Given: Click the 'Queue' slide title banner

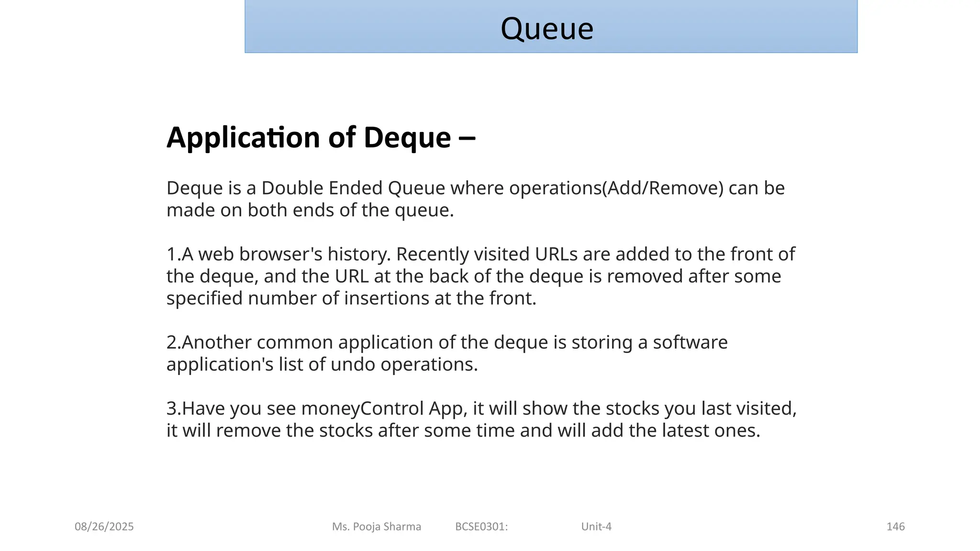Looking at the screenshot, I should [551, 26].
